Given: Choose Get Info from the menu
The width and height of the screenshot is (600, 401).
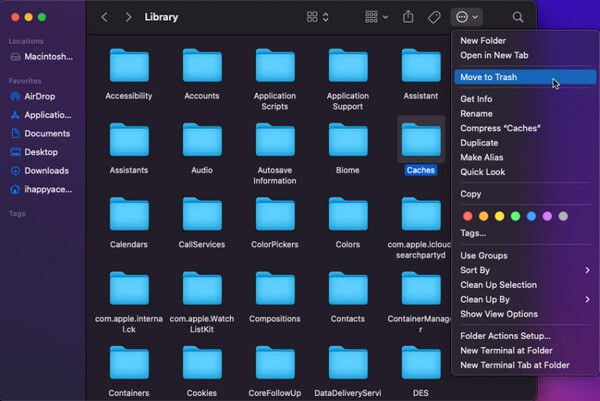Looking at the screenshot, I should click(x=525, y=99).
